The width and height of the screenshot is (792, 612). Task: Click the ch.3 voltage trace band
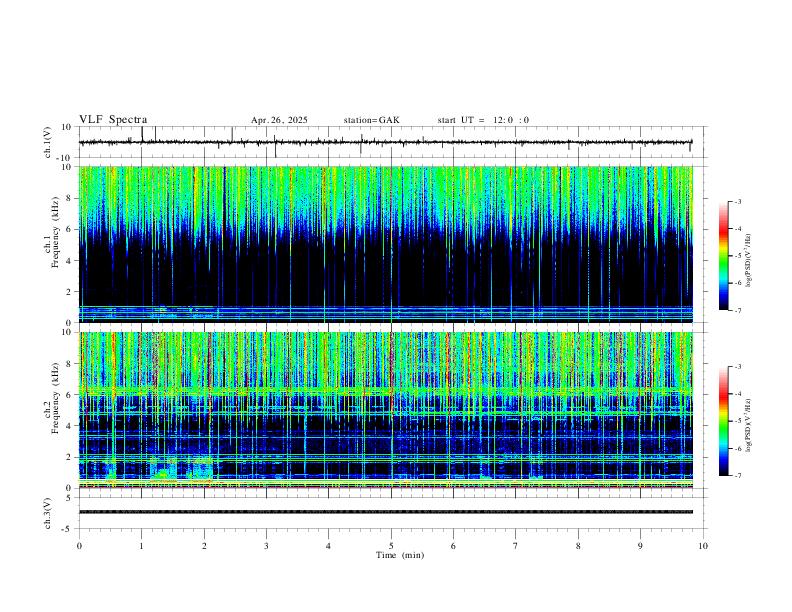[386, 512]
